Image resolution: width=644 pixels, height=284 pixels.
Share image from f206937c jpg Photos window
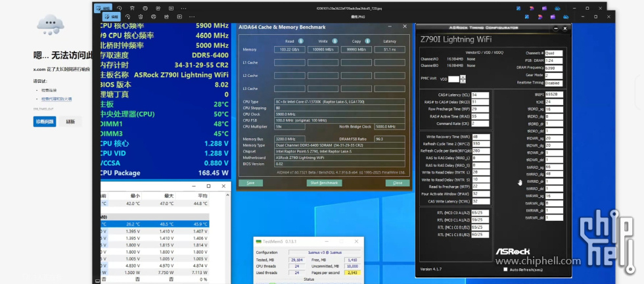point(158,8)
